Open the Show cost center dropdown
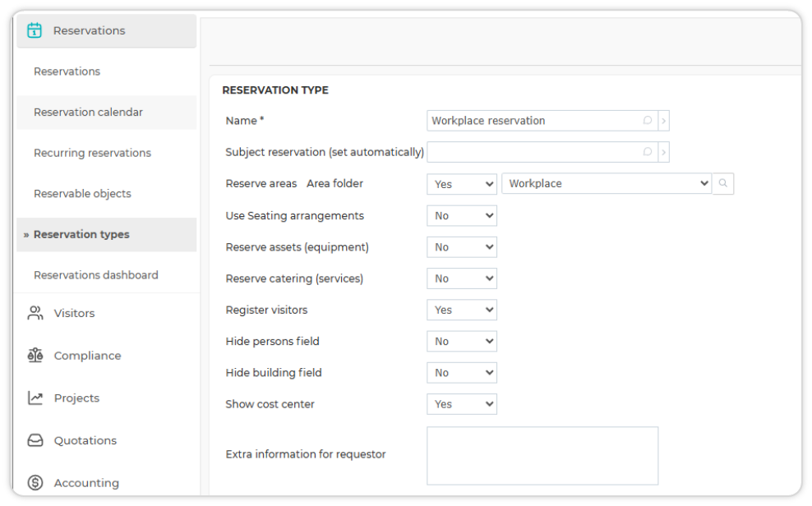 462,404
